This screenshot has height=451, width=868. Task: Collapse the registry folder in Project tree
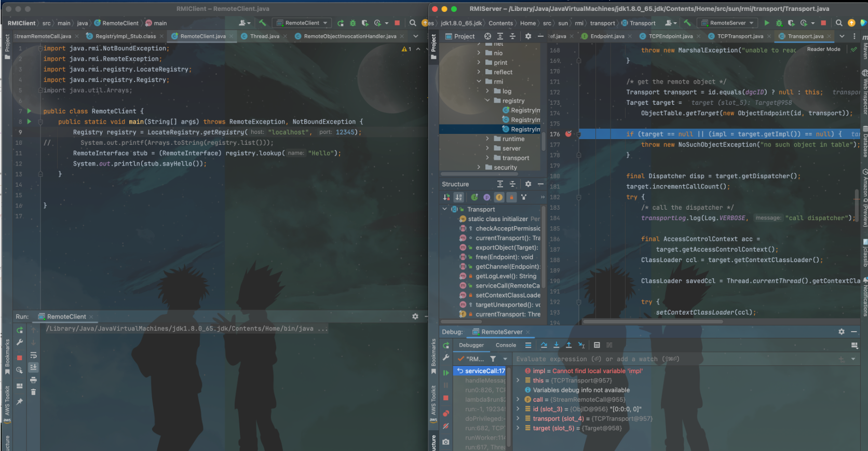click(487, 101)
